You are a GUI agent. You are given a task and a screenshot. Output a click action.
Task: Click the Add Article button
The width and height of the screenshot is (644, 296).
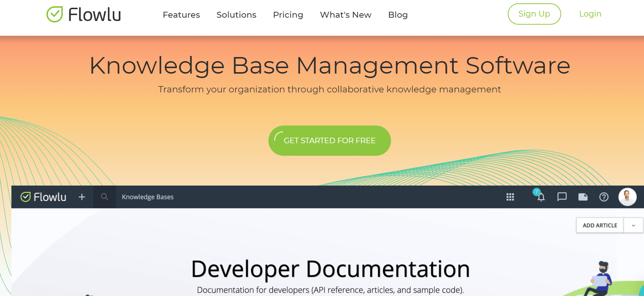click(x=600, y=225)
